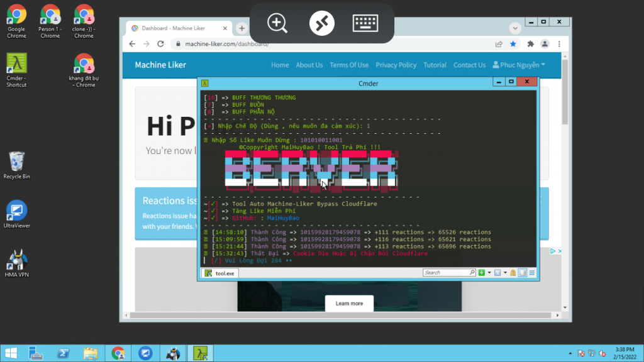Open HMA VPN desktop shortcut
644x362 pixels.
pyautogui.click(x=16, y=263)
